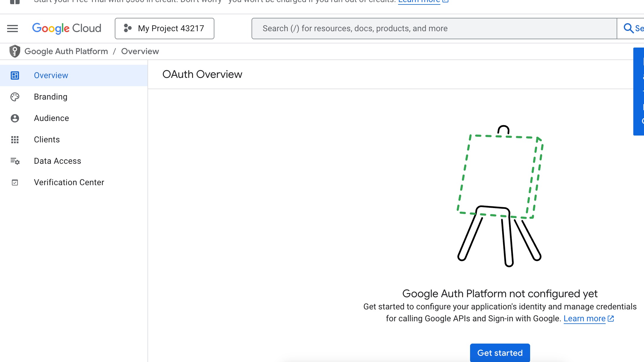Go to Clients in sidebar
Image resolution: width=644 pixels, height=362 pixels.
pyautogui.click(x=47, y=140)
